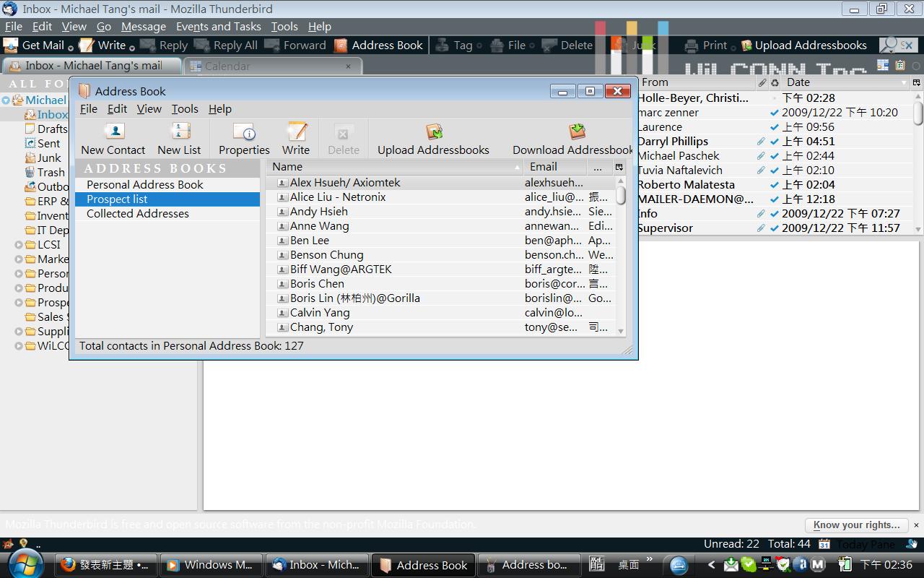This screenshot has height=578, width=924.
Task: Expand the Marketing folder tree node
Action: [x=19, y=259]
